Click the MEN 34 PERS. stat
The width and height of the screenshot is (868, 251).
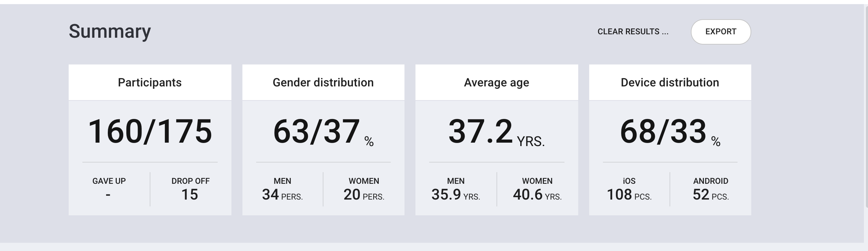click(282, 189)
